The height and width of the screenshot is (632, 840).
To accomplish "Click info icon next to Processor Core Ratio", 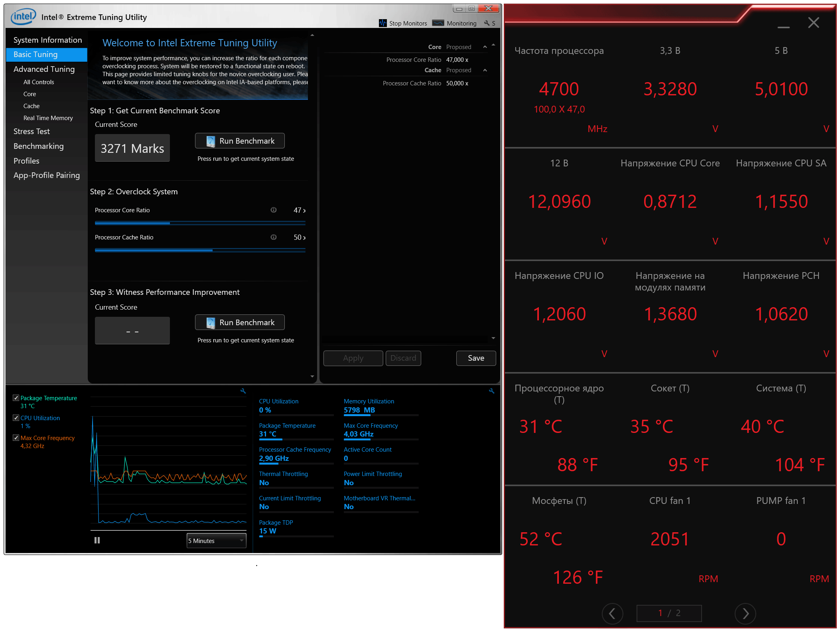I will click(274, 210).
